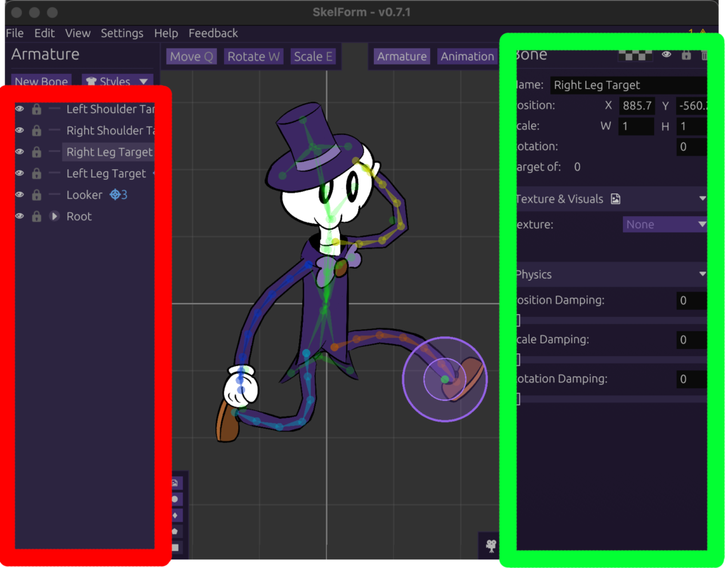
Task: Click the diamond shape icon in viewport
Action: 175,515
